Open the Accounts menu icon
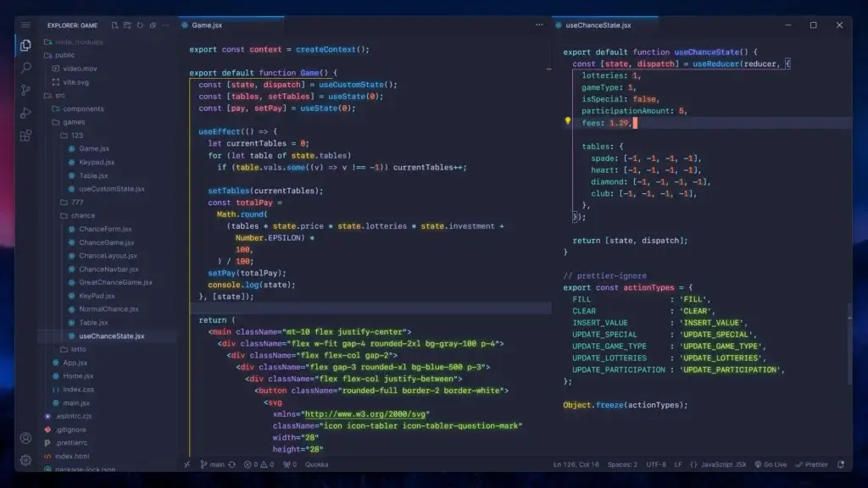Image resolution: width=868 pixels, height=488 pixels. coord(25,438)
